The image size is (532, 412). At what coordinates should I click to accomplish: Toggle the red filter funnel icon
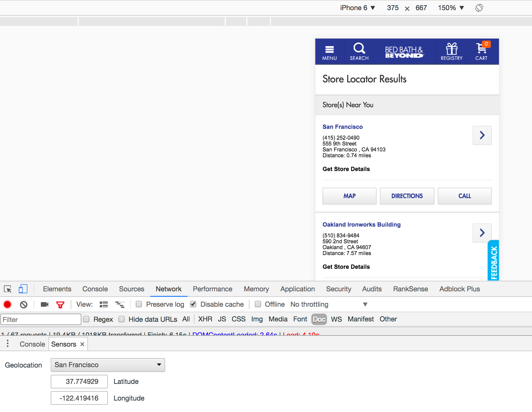click(x=60, y=305)
